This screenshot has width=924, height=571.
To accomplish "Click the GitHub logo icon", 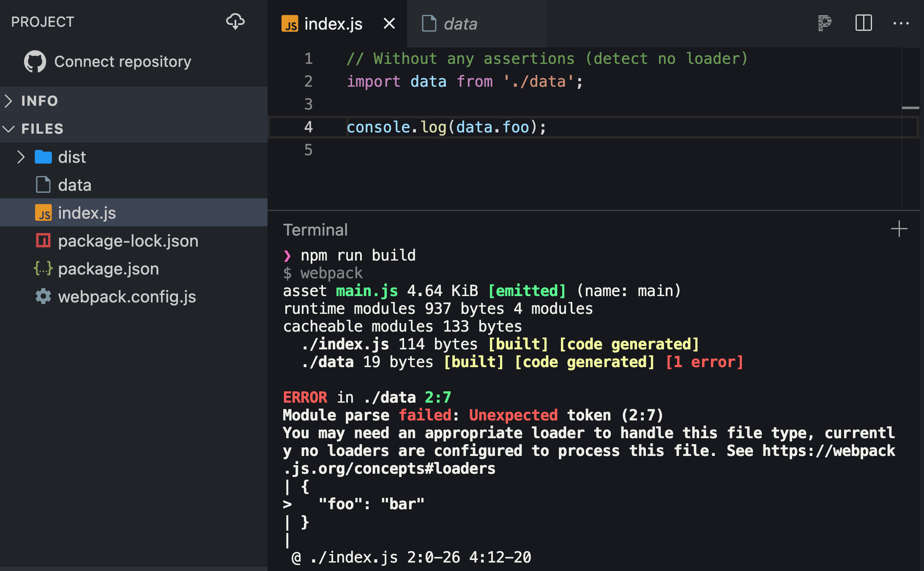I will click(x=35, y=62).
